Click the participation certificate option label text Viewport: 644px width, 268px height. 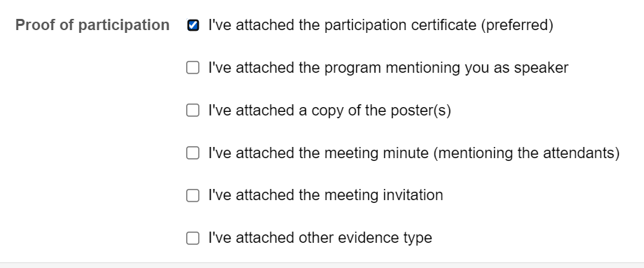(381, 25)
